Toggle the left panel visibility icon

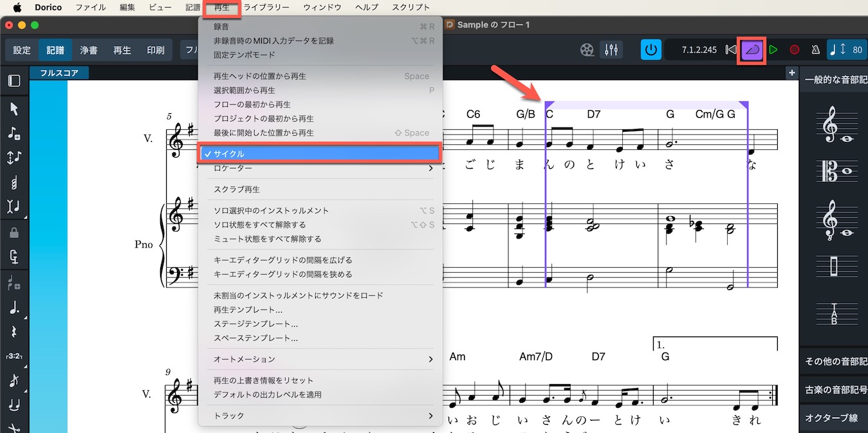(x=14, y=81)
